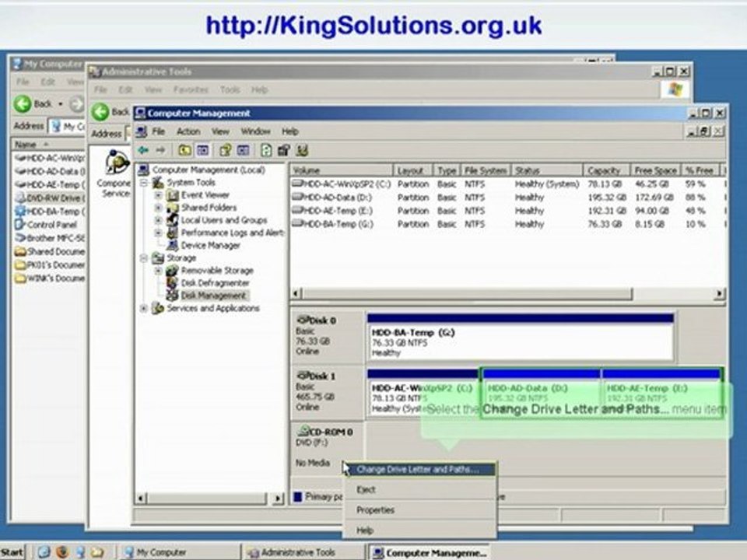Open the Event Viewer tree icon
Viewport: 747px width, 560px height.
point(173,194)
